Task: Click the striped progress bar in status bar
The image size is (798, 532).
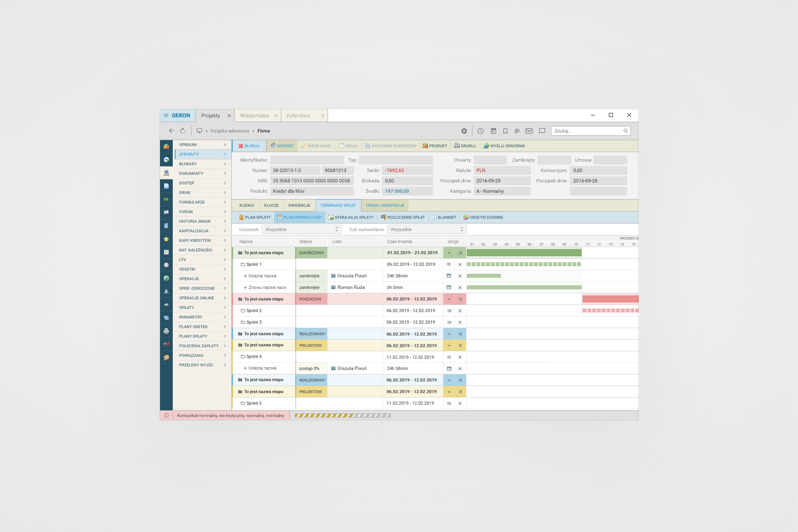Action: click(342, 415)
